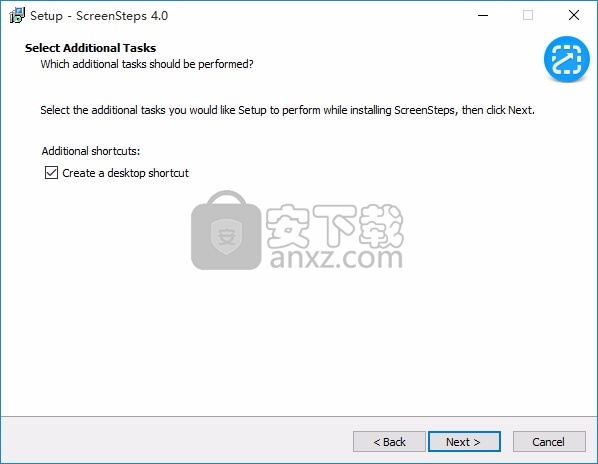Click the 'Setup - ScreenSteps 4.0' title text
Viewport: 598px width, 464px height.
pos(99,16)
